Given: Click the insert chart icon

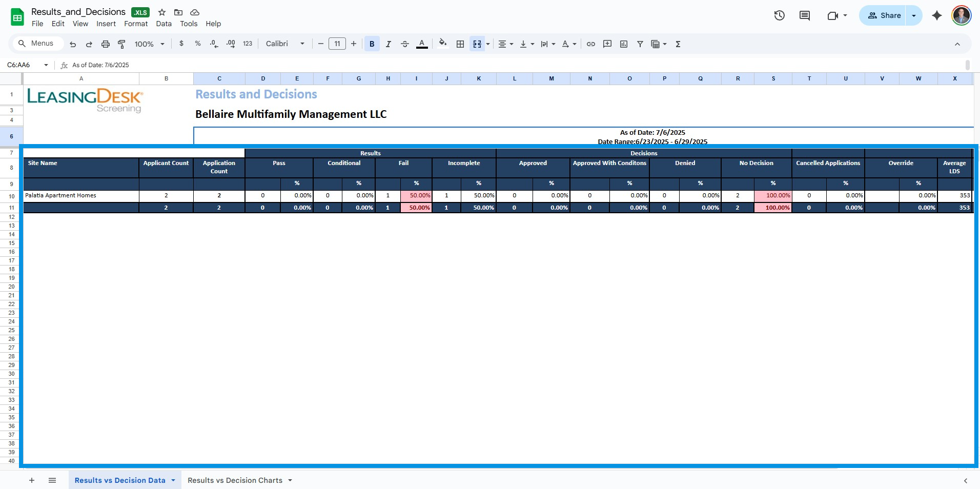Looking at the screenshot, I should coord(623,44).
